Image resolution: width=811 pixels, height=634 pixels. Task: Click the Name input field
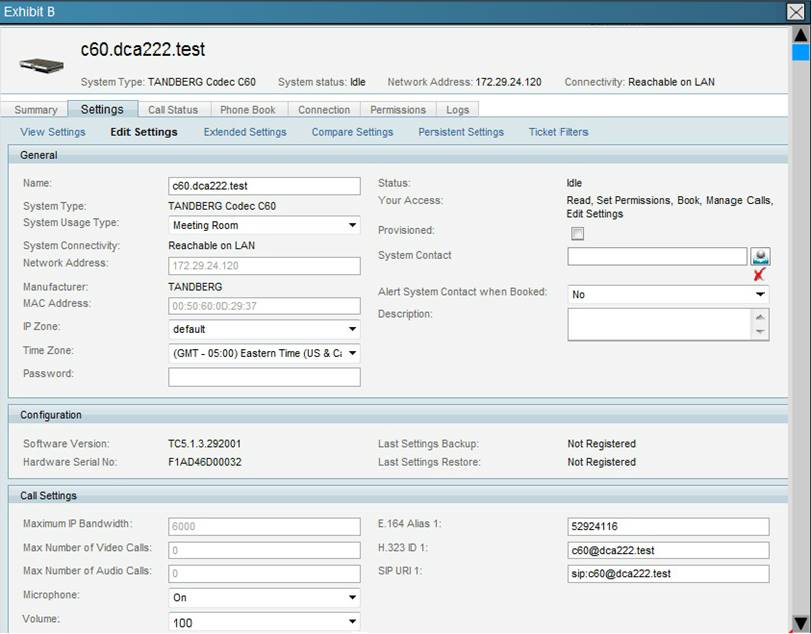[x=264, y=186]
